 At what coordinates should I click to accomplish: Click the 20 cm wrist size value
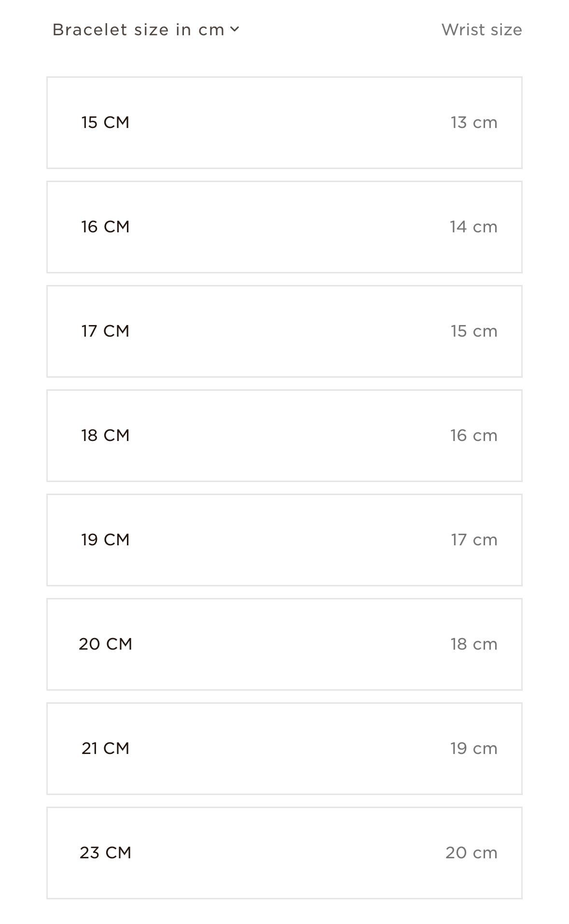pyautogui.click(x=471, y=853)
